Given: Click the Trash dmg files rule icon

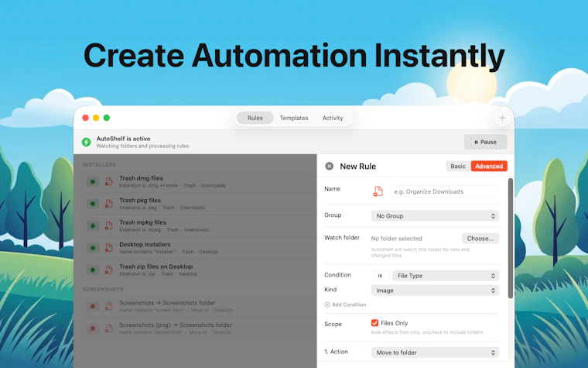Looking at the screenshot, I should coord(108,182).
